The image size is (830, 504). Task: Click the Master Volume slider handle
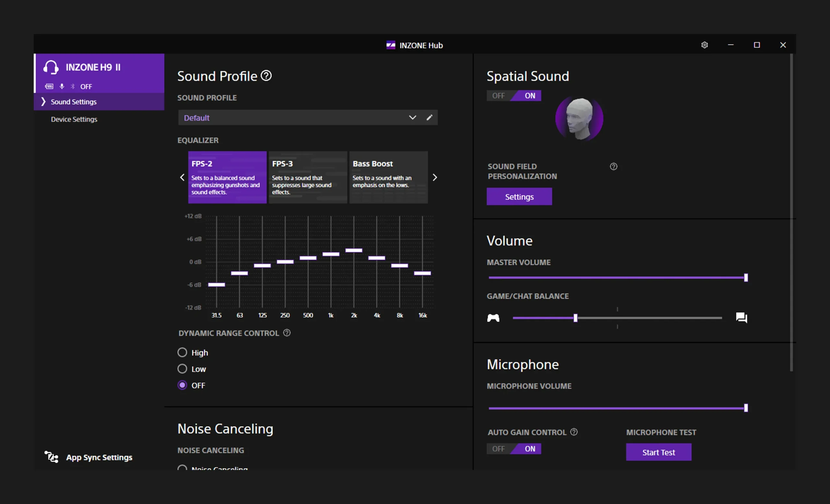click(746, 278)
